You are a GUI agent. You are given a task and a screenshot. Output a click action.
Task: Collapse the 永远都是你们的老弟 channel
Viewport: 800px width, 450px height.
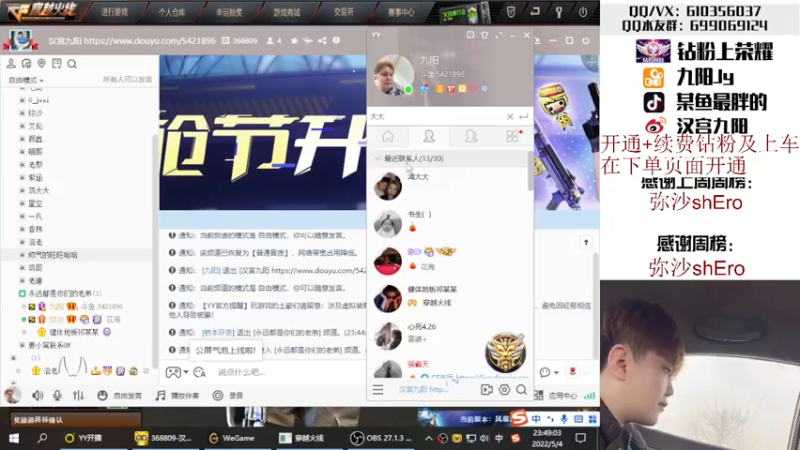click(22, 293)
